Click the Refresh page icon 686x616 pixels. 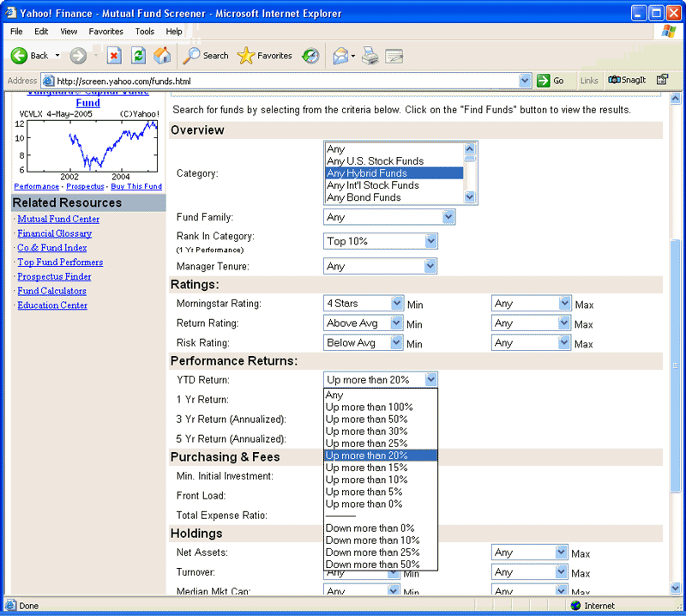pyautogui.click(x=138, y=55)
